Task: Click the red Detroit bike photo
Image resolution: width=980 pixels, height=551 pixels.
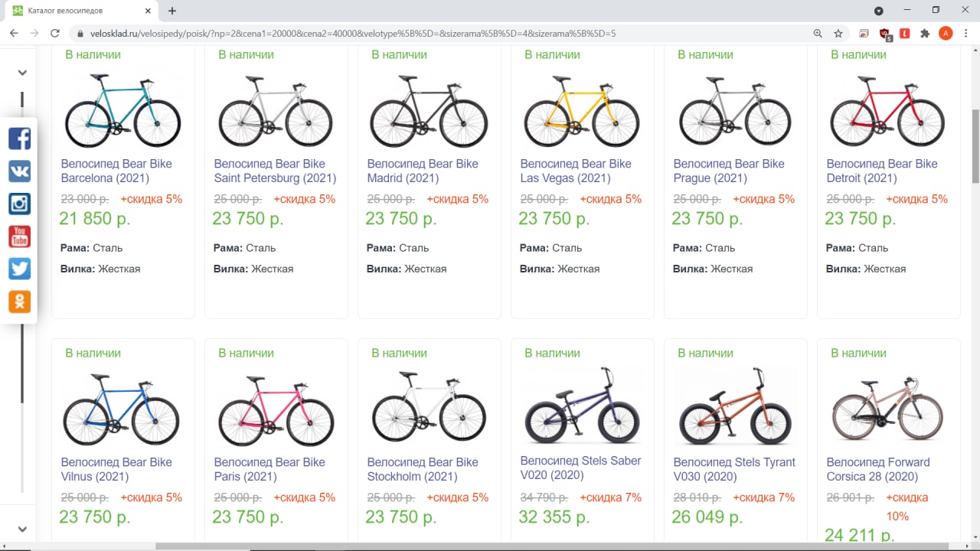Action: click(888, 111)
